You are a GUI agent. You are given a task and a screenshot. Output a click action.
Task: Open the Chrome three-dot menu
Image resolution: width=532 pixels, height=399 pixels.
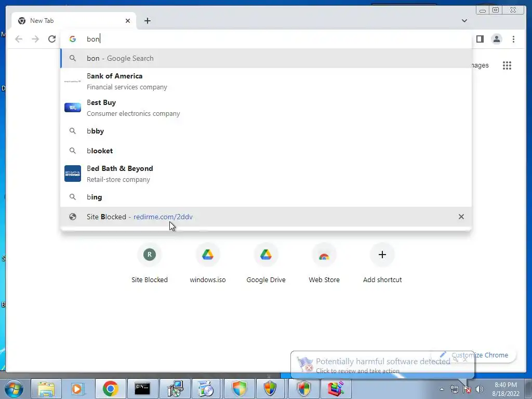[513, 39]
